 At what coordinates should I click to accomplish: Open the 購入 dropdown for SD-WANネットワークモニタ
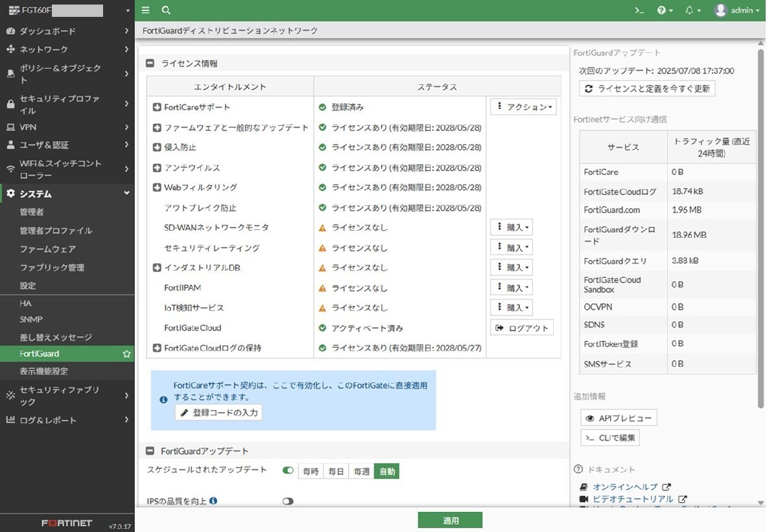(512, 227)
